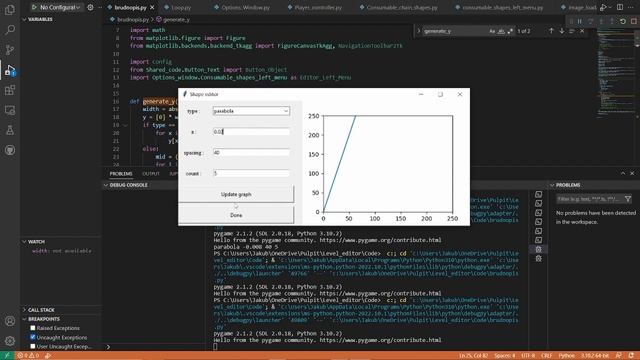Close the find widget
This screenshot has width=640, height=360.
coord(582,31)
